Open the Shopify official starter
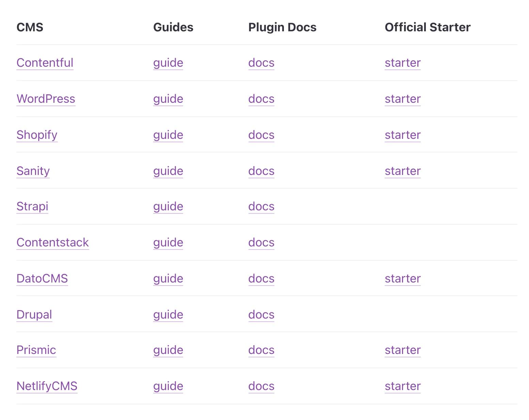Screen dimensions: 529x420 [x=402, y=135]
